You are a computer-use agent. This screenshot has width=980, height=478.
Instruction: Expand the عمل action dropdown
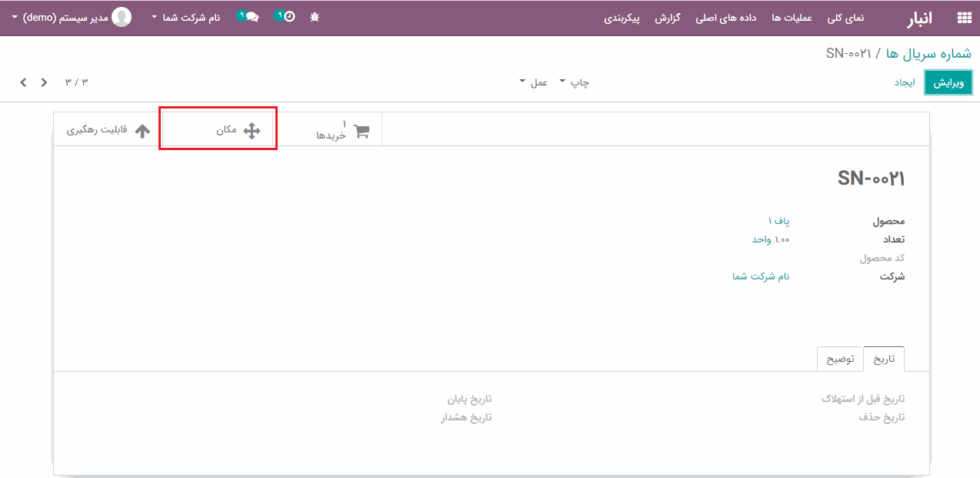click(534, 82)
